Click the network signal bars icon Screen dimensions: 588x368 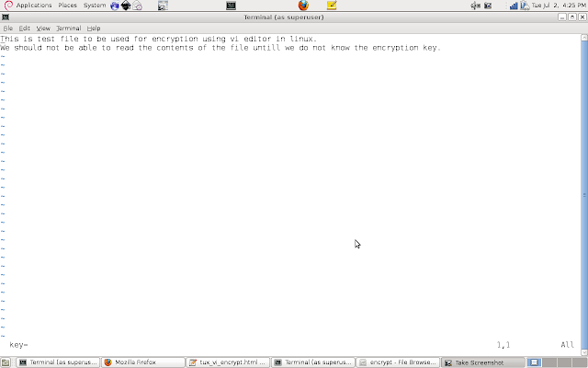[x=514, y=6]
